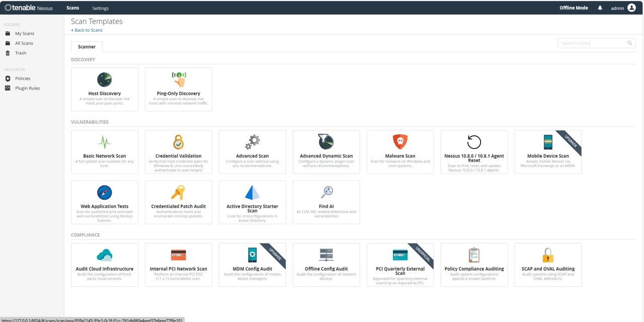This screenshot has height=322, width=644.
Task: Open the Settings top menu
Action: (100, 8)
